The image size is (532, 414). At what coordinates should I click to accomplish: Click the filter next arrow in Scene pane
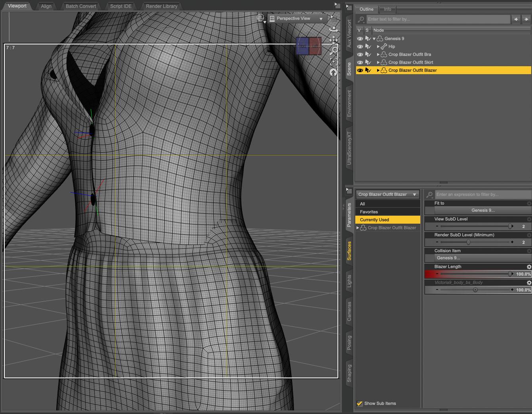526,19
